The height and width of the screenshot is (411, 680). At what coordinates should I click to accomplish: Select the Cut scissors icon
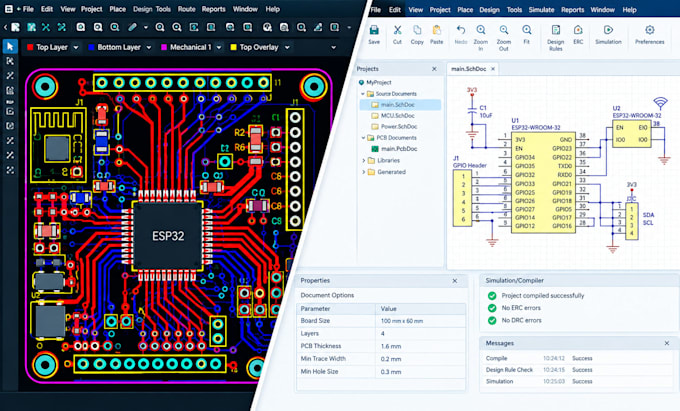click(x=397, y=30)
